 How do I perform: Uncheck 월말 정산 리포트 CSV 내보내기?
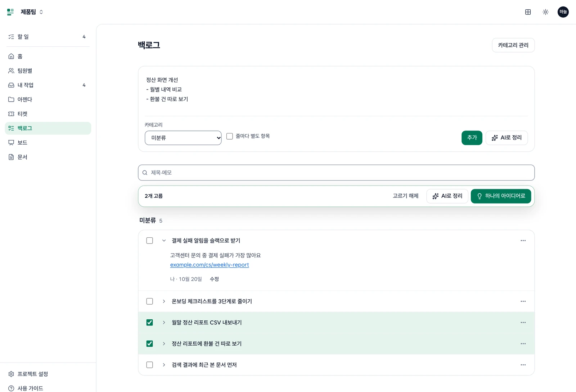coord(150,323)
